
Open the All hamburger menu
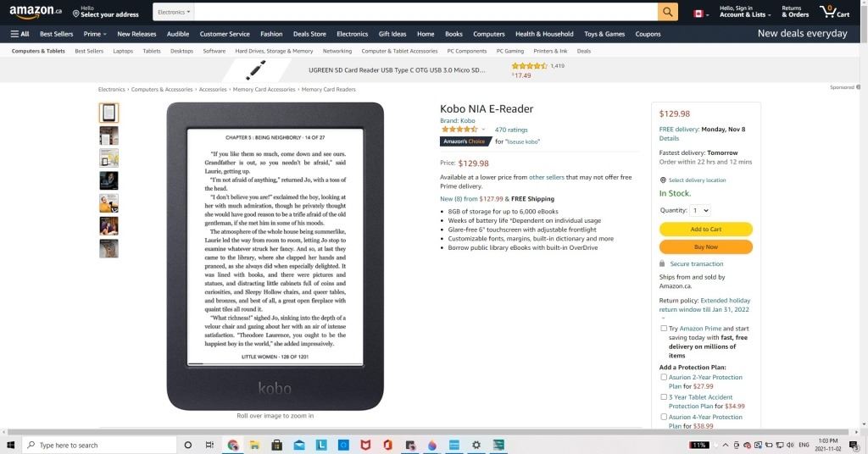[19, 34]
